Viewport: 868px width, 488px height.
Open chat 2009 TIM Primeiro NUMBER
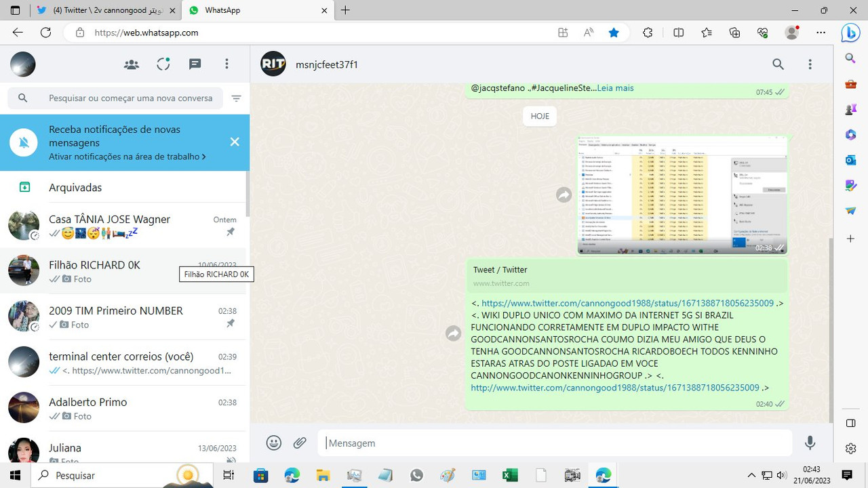[125, 317]
